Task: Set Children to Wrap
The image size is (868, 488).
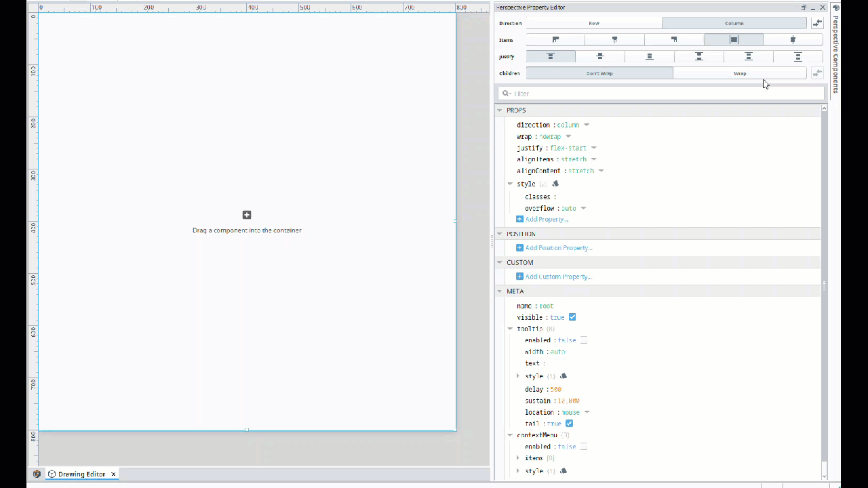Action: (x=740, y=73)
